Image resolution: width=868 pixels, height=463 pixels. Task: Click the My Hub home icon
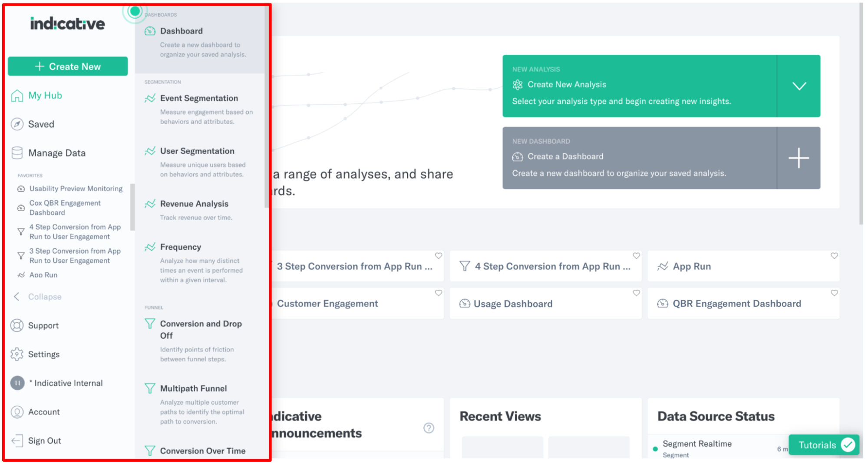point(17,96)
